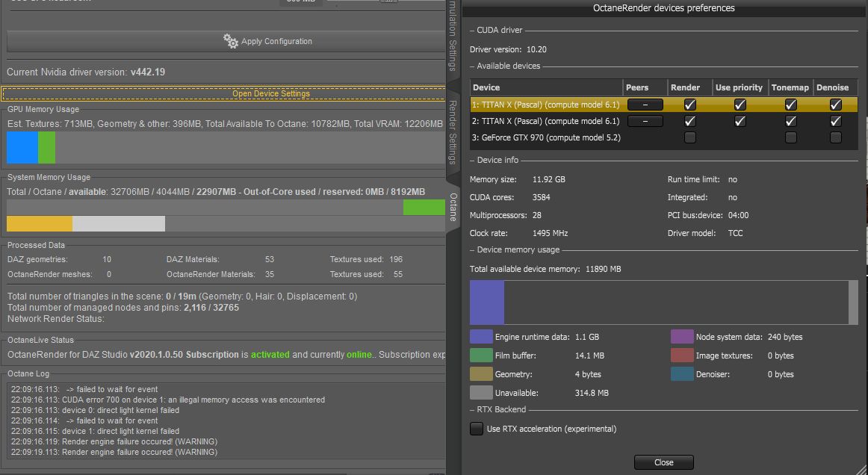Click the Total available device memory 11890 MB text
Image resolution: width=868 pixels, height=475 pixels.
tap(545, 269)
